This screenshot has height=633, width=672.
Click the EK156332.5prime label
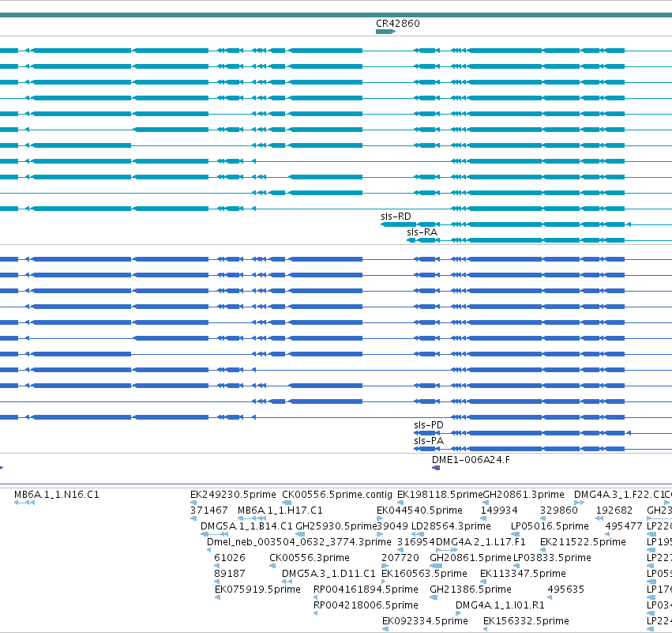(x=526, y=621)
